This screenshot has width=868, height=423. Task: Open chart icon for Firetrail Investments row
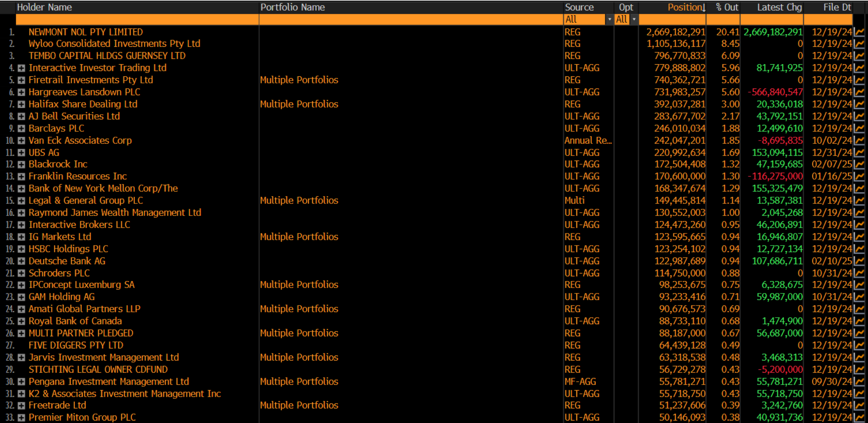(x=859, y=80)
